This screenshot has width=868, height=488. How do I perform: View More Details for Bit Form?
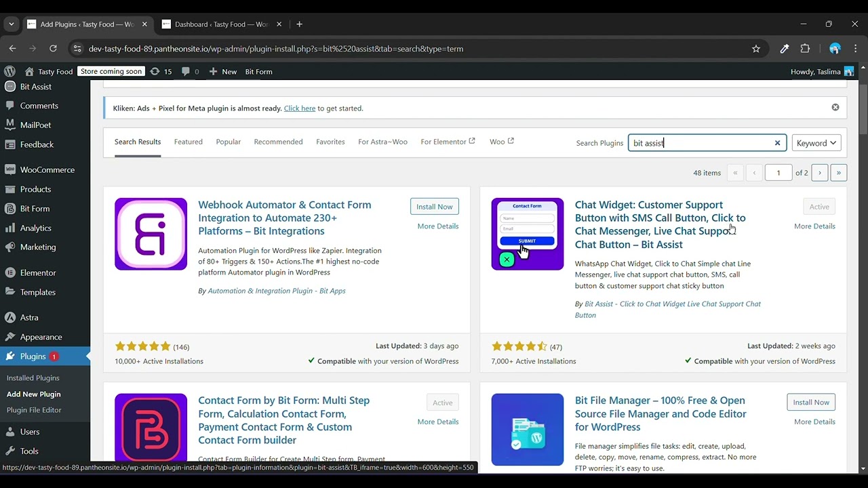pos(438,422)
